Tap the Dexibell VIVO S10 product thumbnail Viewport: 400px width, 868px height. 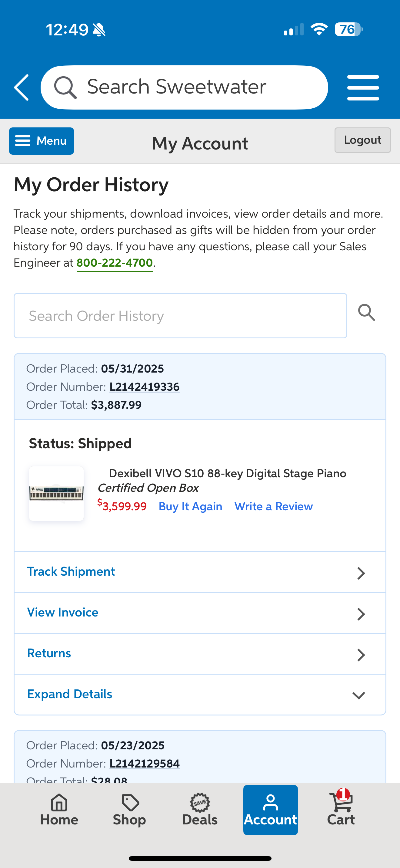click(56, 494)
